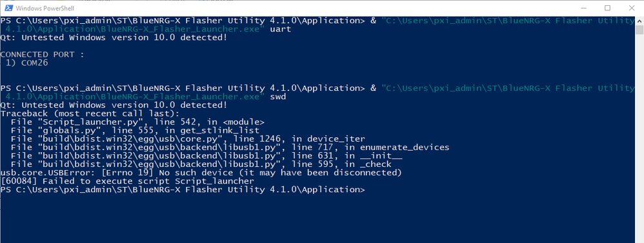Click the usb.core.USBError Errno 19 line

click(201, 172)
